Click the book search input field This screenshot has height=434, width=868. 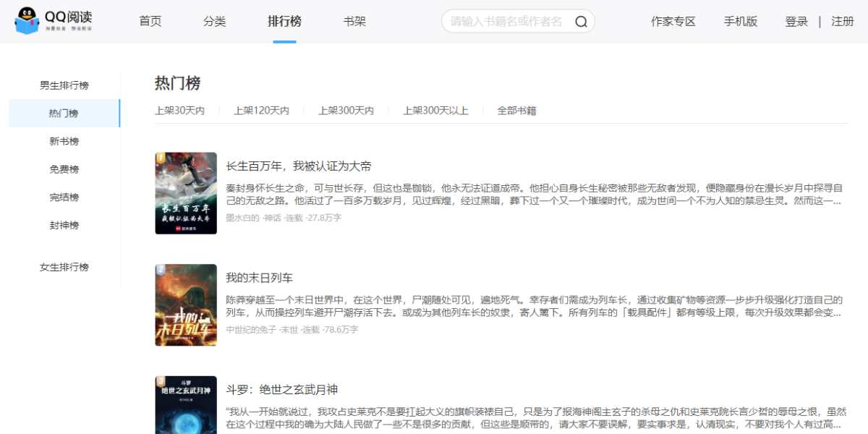pos(506,22)
